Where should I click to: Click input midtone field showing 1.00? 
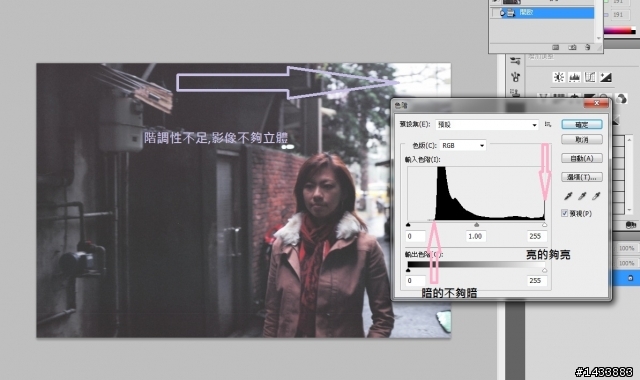pyautogui.click(x=476, y=236)
